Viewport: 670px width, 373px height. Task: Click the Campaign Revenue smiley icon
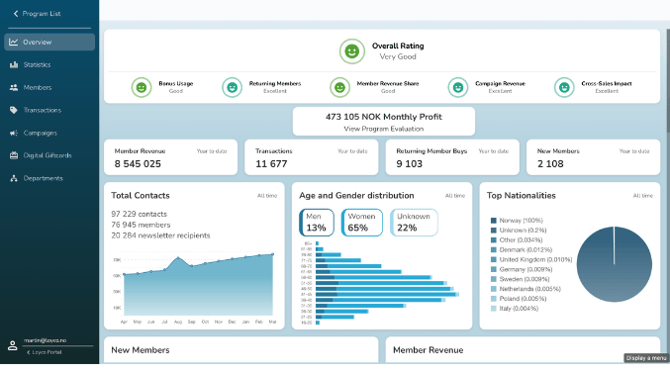tap(458, 88)
